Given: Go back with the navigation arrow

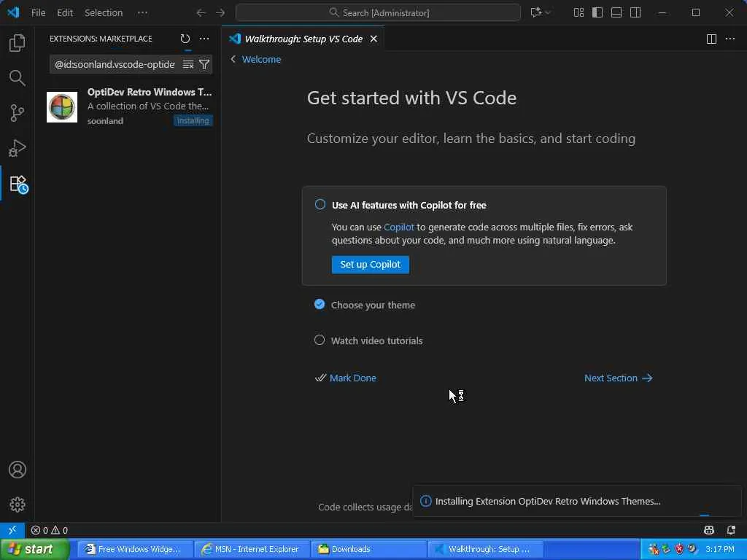Looking at the screenshot, I should [x=201, y=13].
